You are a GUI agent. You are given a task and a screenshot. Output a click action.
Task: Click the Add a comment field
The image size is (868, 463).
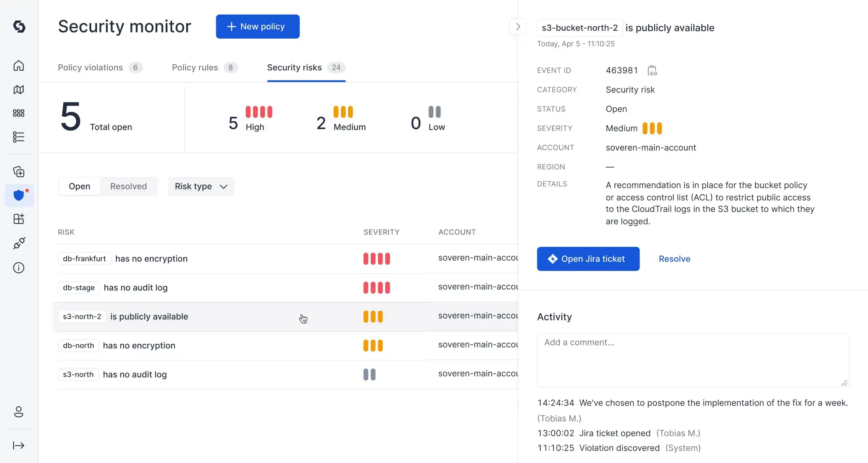point(693,360)
